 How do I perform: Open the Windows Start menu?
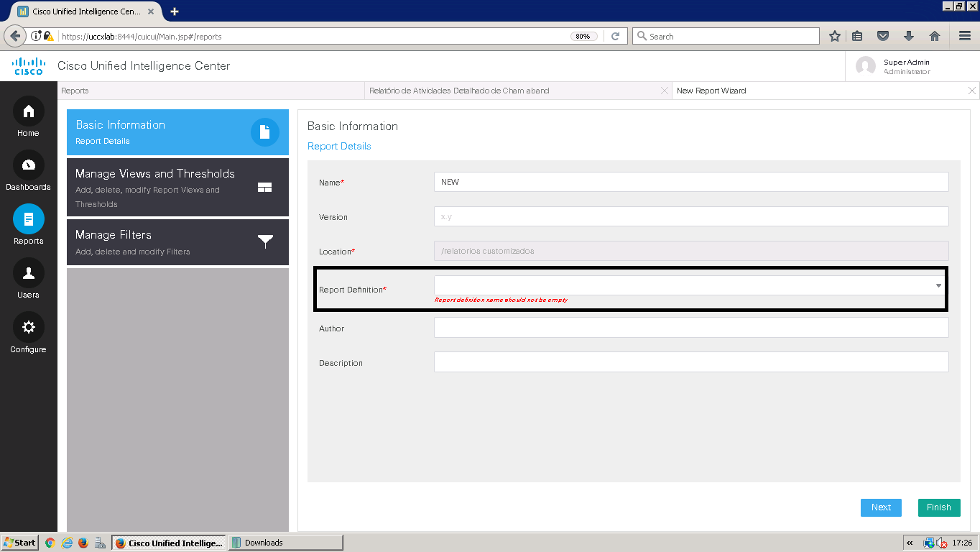[19, 543]
